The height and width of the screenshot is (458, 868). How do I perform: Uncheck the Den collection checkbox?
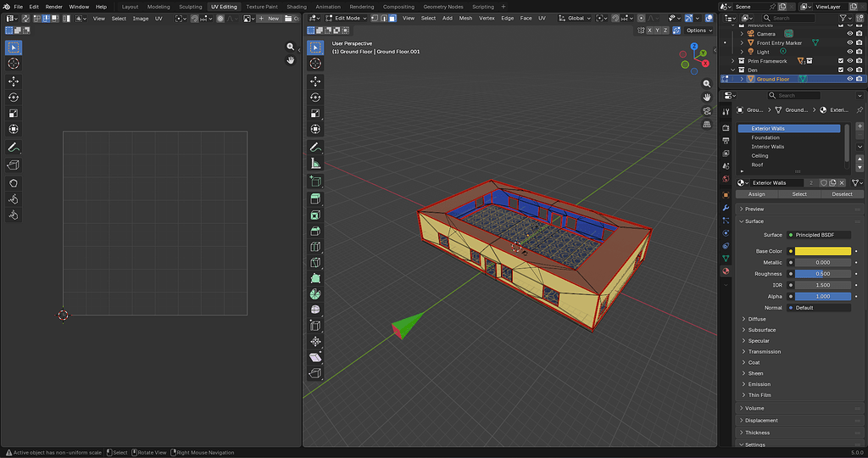[841, 70]
